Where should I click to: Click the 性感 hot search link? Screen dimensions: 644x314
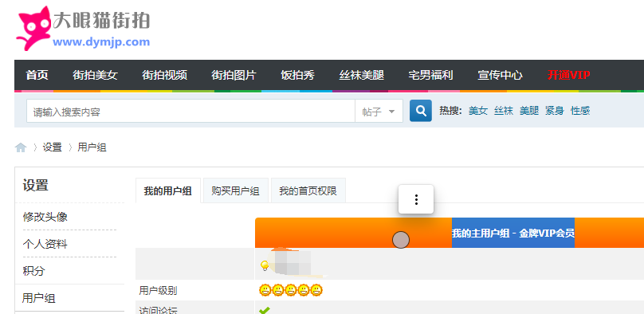pos(580,111)
